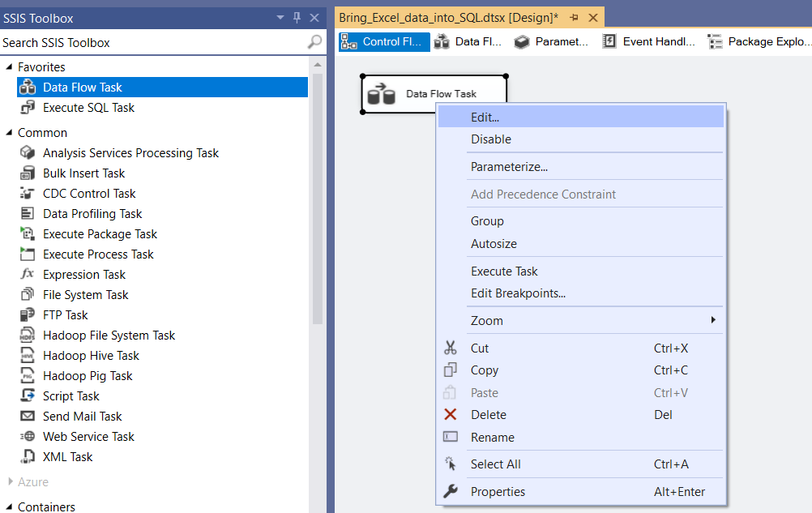Pin the SSIS Toolbox panel
Image resolution: width=812 pixels, height=513 pixels.
297,18
